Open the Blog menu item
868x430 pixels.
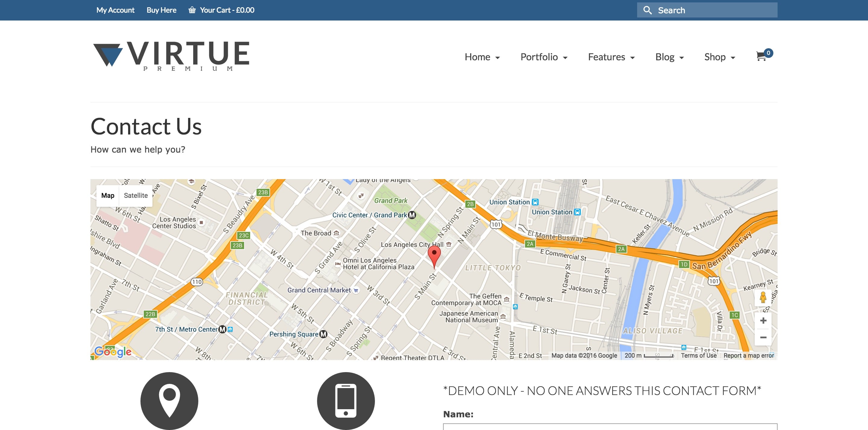tap(669, 57)
